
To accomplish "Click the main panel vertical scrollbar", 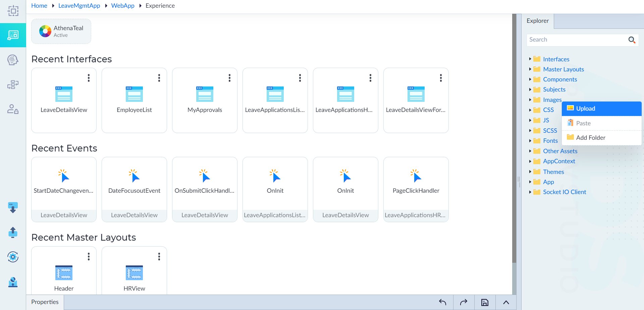I will coord(514,138).
